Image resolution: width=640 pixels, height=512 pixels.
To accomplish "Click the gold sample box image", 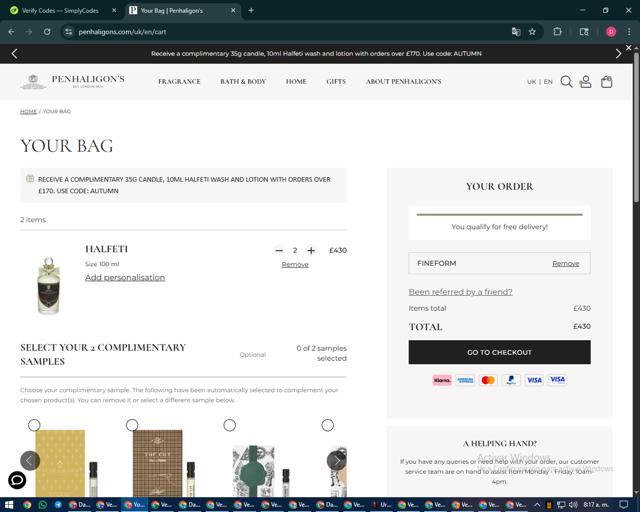I will pyautogui.click(x=60, y=463).
